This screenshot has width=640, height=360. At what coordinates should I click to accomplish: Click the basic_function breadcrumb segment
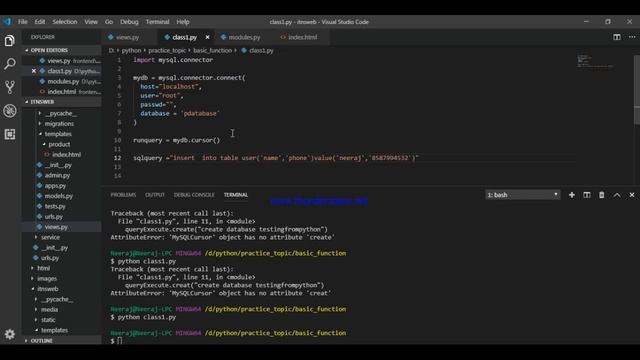212,51
